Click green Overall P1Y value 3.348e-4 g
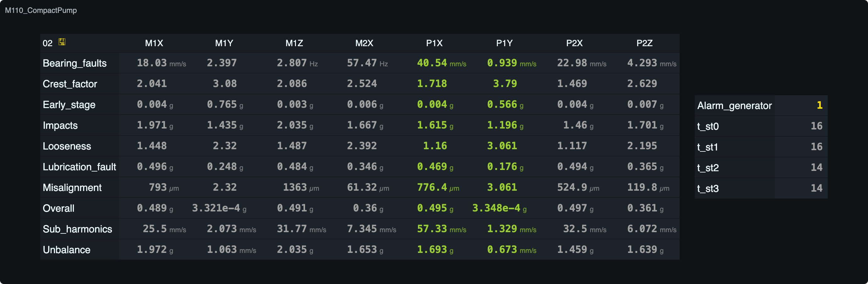 point(500,208)
